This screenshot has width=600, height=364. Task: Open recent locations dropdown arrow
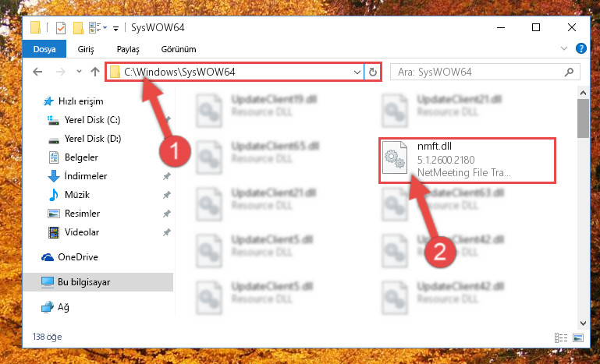tap(79, 72)
